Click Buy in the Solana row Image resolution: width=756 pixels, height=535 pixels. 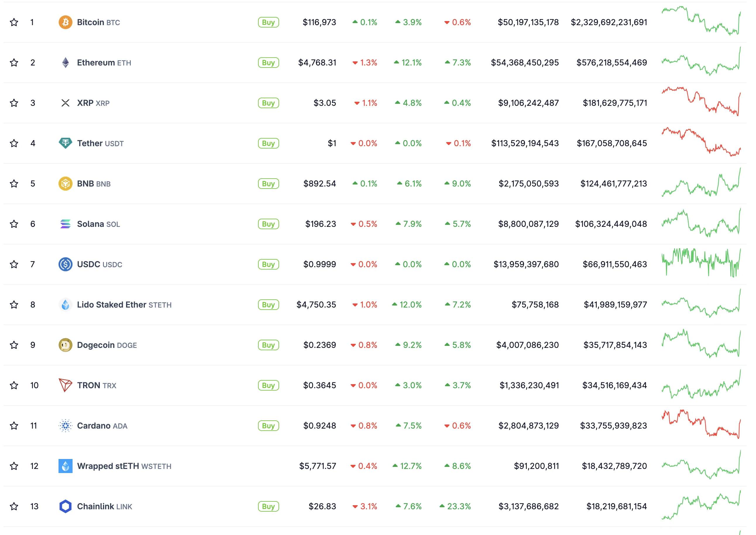click(269, 224)
